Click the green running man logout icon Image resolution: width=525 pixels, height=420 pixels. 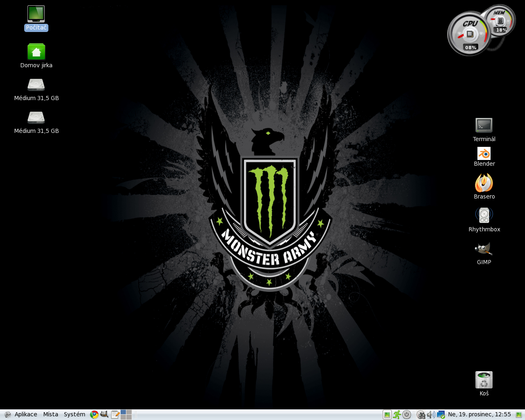tap(397, 415)
